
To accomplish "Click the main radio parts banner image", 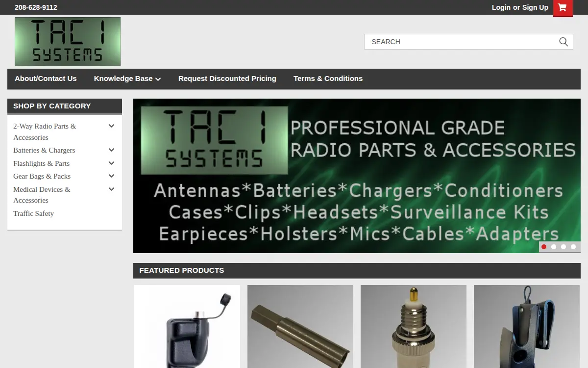I will tap(357, 176).
